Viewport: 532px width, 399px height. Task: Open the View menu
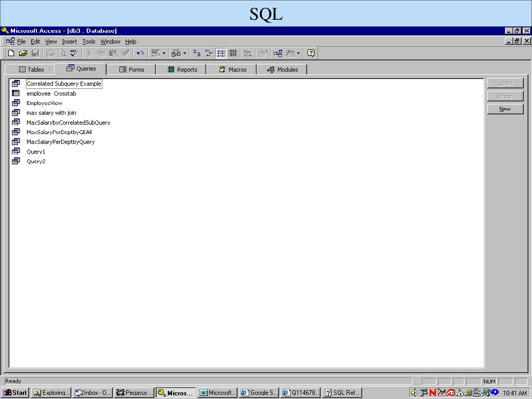[51, 42]
